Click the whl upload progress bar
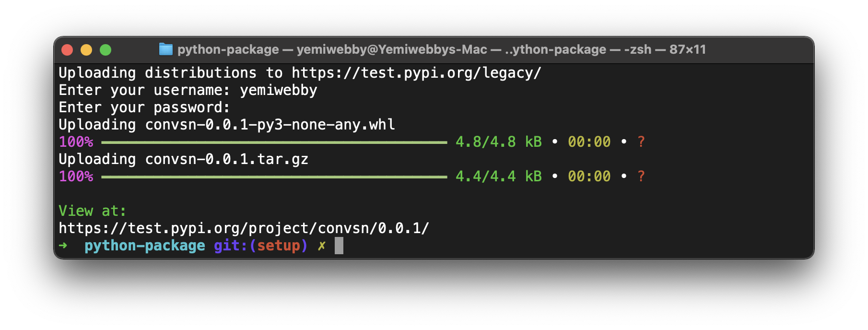 (x=274, y=142)
